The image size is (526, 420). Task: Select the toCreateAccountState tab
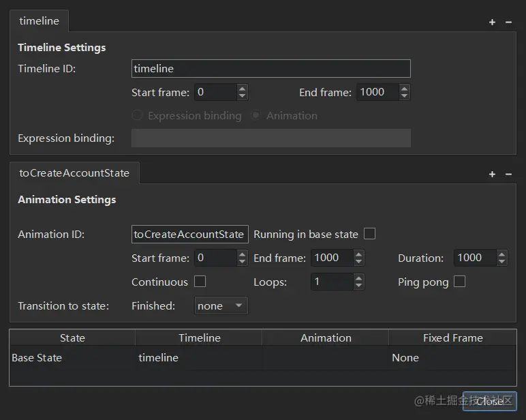pos(74,173)
